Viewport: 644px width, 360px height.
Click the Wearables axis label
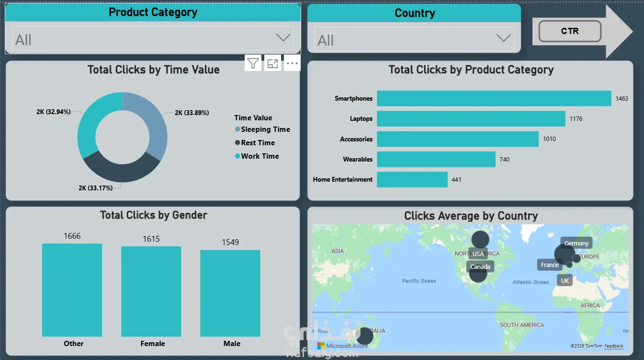[358, 160]
